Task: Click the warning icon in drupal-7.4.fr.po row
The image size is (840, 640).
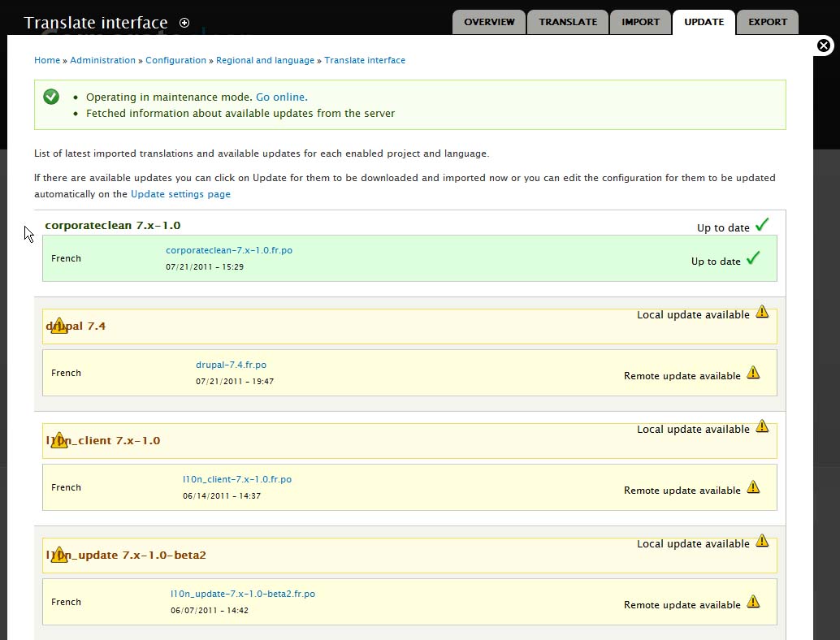Action: (753, 372)
